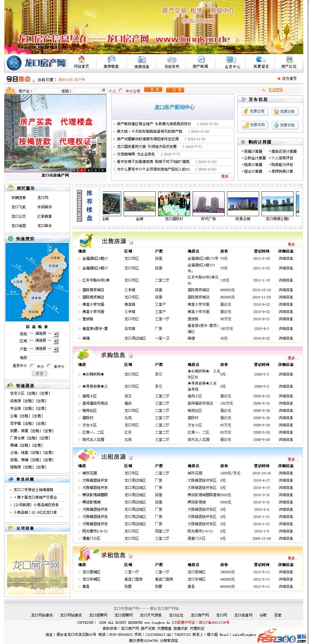Screen dimensions: 309x644
Task: Click the 出售房源 section books icon
Action: click(x=86, y=240)
